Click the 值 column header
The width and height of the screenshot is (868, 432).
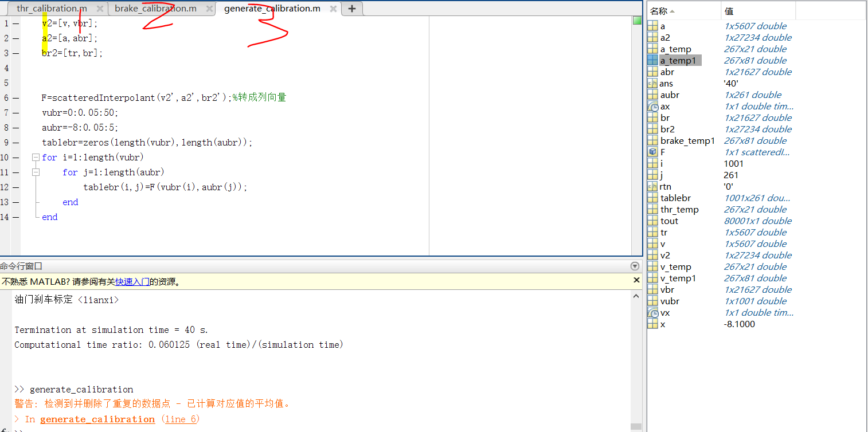tap(759, 11)
